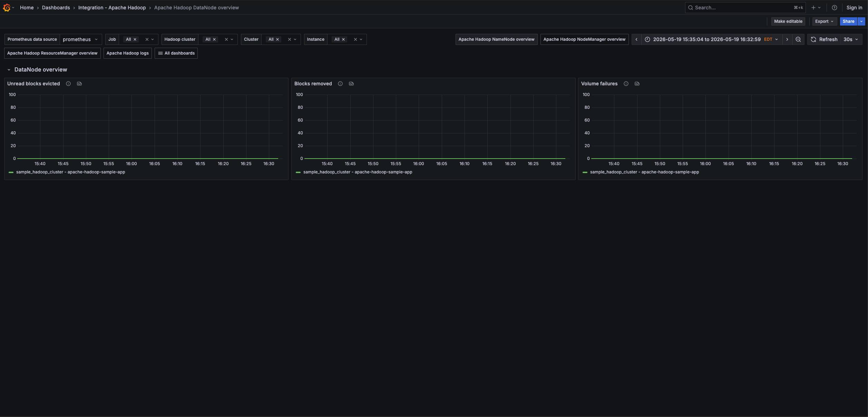Show info for Unread blocks evicted panel
Screen dimensions: 868x417
point(68,84)
